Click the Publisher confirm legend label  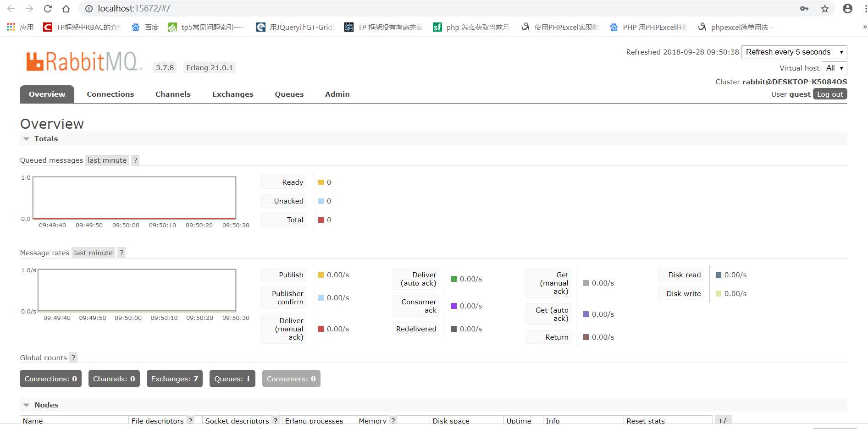(x=283, y=297)
